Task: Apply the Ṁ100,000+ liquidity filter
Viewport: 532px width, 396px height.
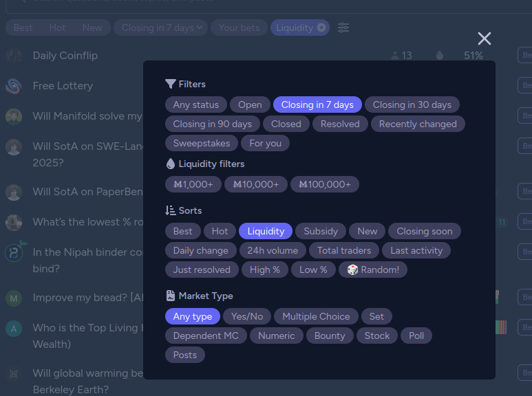Action: click(325, 184)
